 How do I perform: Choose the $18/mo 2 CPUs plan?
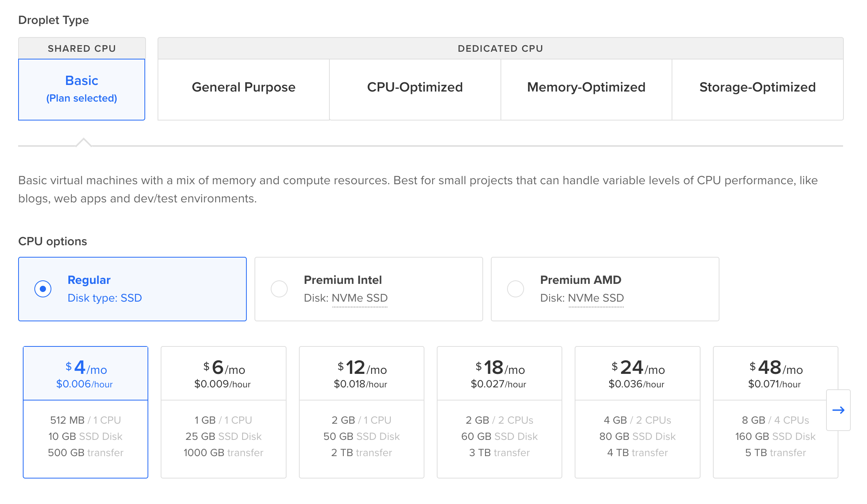[499, 412]
